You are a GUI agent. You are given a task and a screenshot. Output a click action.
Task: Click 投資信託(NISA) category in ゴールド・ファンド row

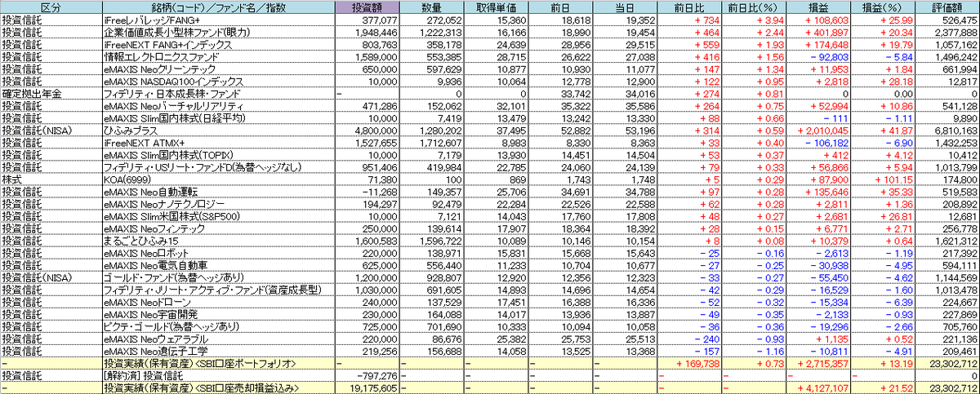tap(51, 278)
